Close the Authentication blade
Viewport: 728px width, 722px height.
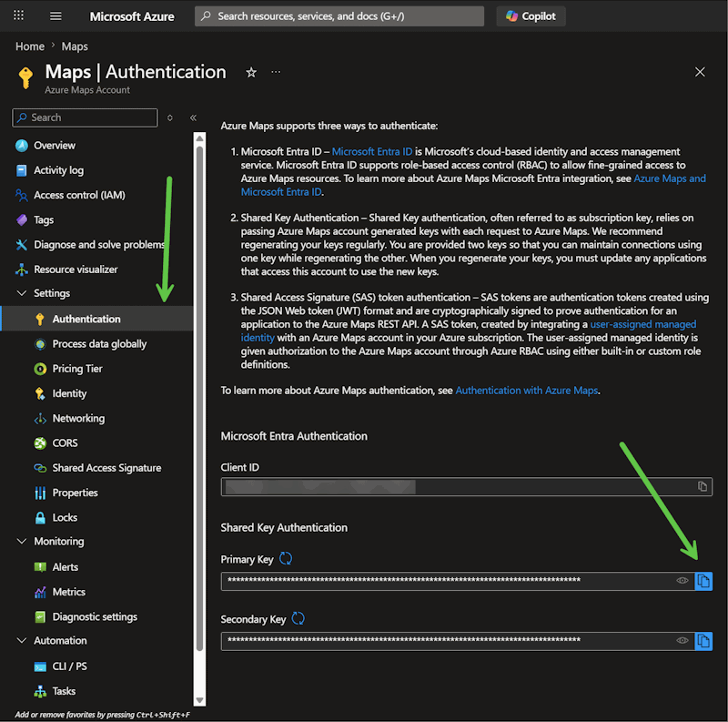700,72
